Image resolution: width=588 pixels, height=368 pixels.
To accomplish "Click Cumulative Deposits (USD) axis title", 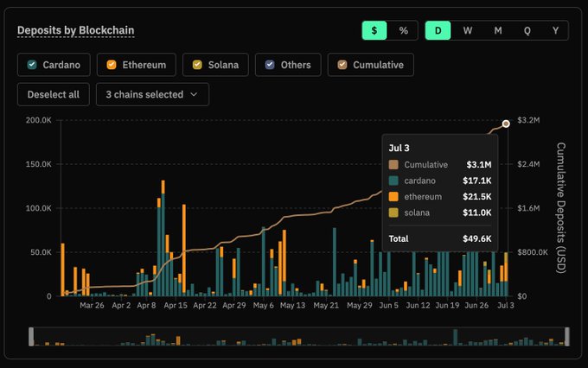I will (x=560, y=207).
